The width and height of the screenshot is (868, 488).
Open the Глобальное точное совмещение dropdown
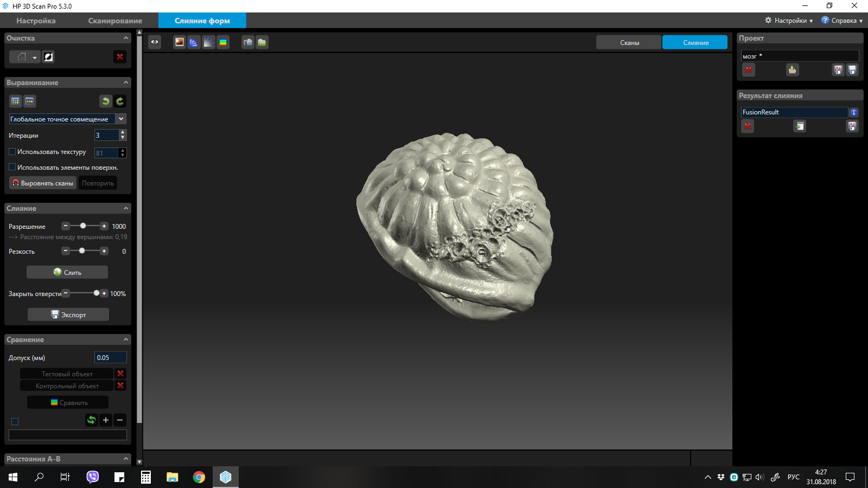pyautogui.click(x=121, y=119)
